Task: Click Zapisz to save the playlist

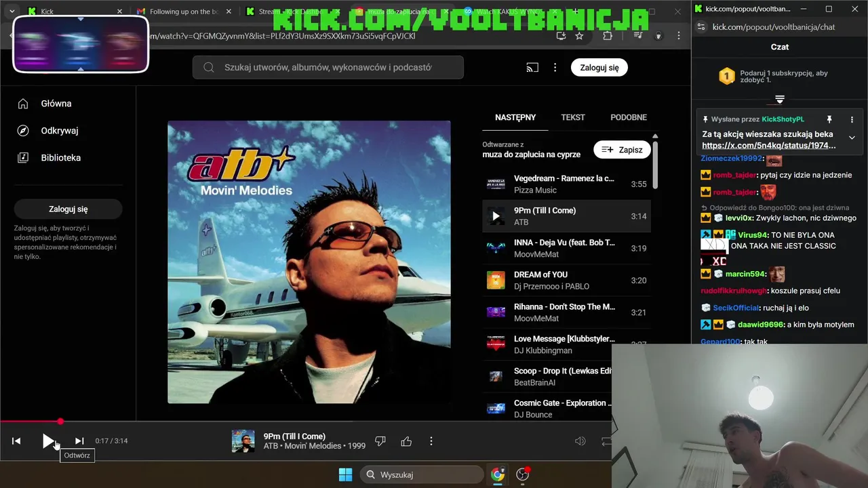Action: coord(622,150)
